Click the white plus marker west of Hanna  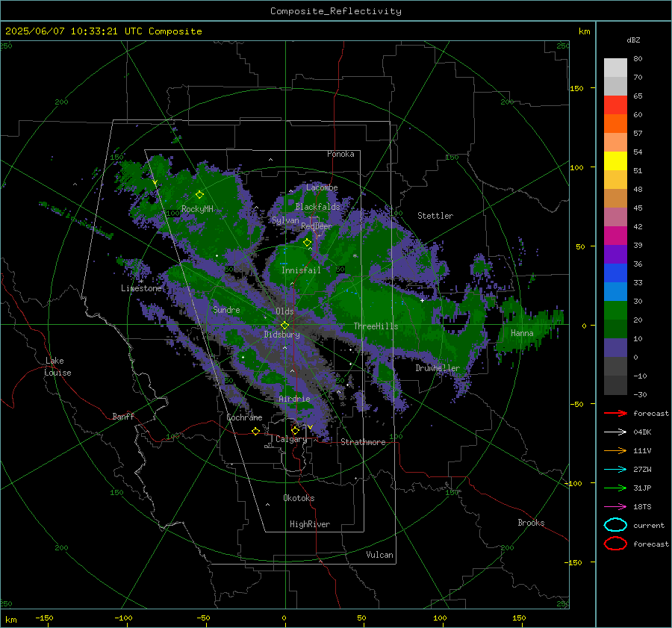[x=422, y=300]
